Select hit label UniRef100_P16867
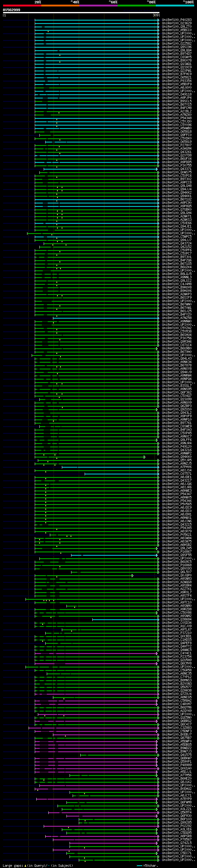 (x=177, y=551)
